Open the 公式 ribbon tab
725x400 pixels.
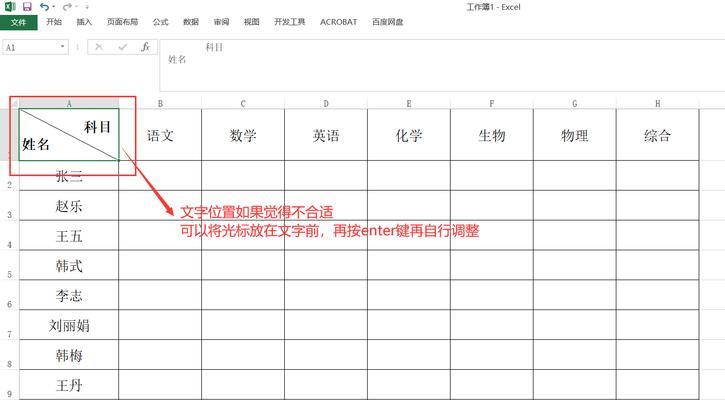160,22
